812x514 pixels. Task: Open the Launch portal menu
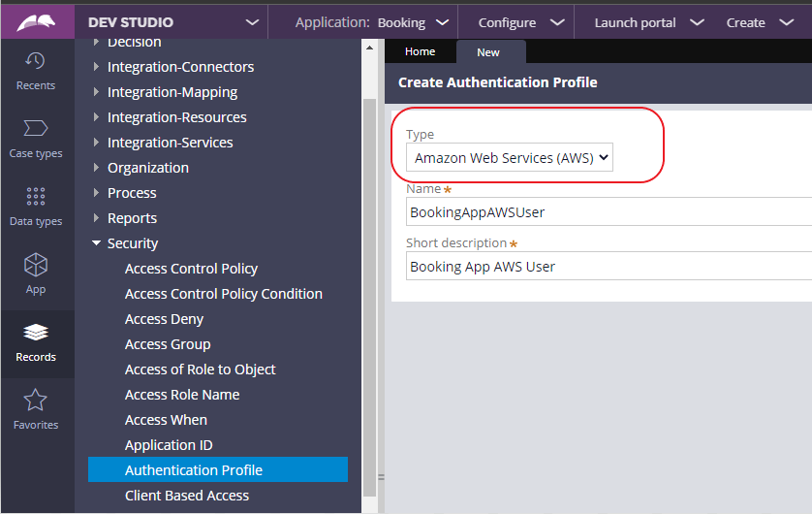(649, 22)
